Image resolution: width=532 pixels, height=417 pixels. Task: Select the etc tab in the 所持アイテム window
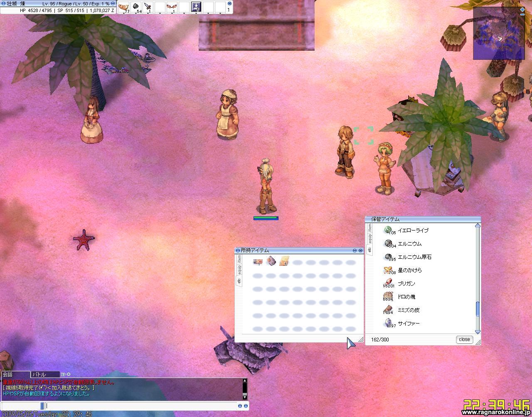tap(239, 281)
